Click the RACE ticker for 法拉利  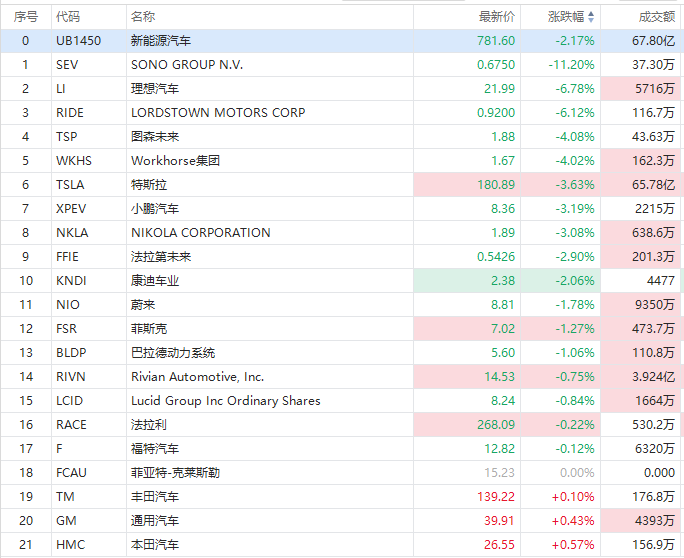(72, 425)
